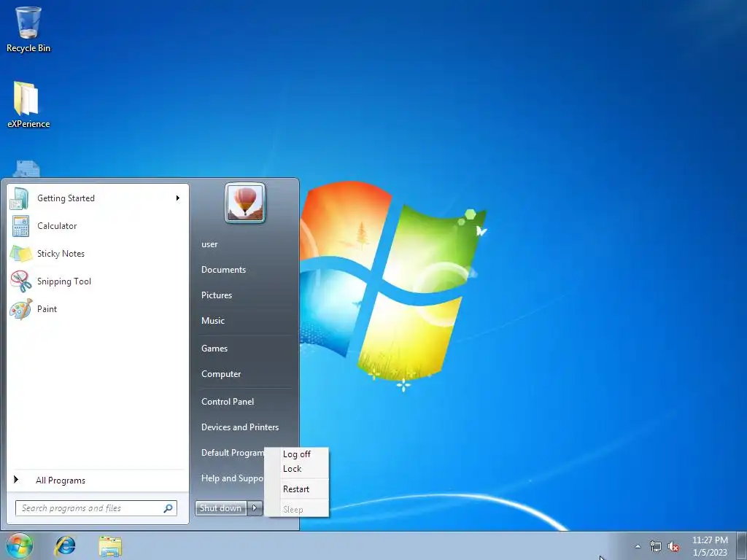Screen dimensions: 747x560
Task: Click the Search programs and files box
Action: coord(96,508)
